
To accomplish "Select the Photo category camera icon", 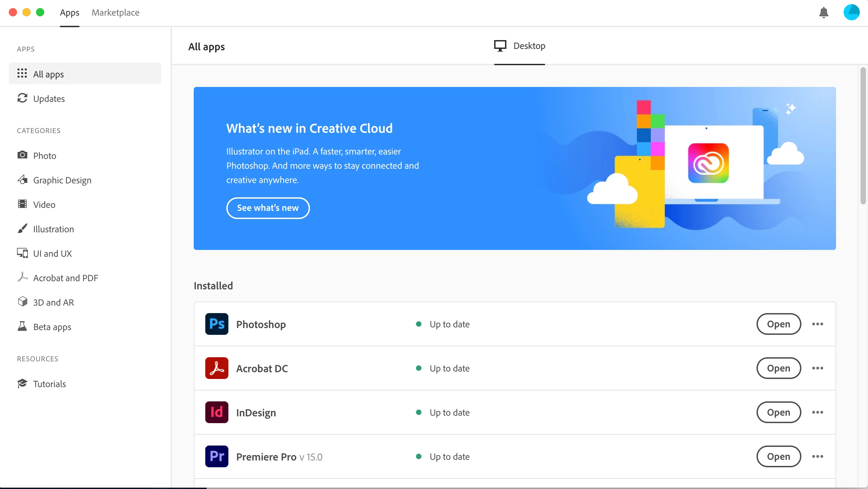I will click(x=22, y=155).
